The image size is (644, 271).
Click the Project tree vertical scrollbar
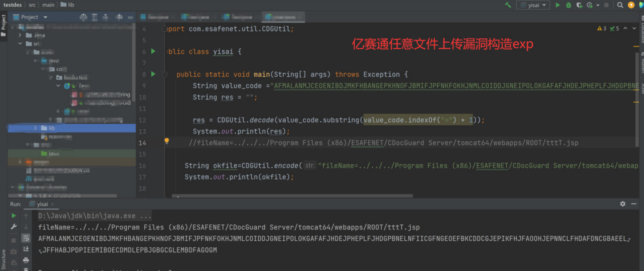pos(134,62)
